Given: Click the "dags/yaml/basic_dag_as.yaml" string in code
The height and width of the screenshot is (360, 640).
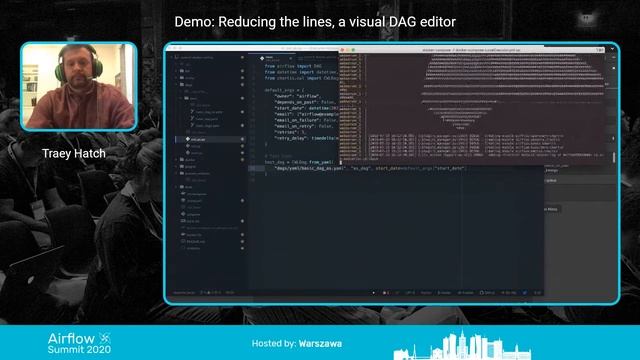Looking at the screenshot, I should pos(310,168).
